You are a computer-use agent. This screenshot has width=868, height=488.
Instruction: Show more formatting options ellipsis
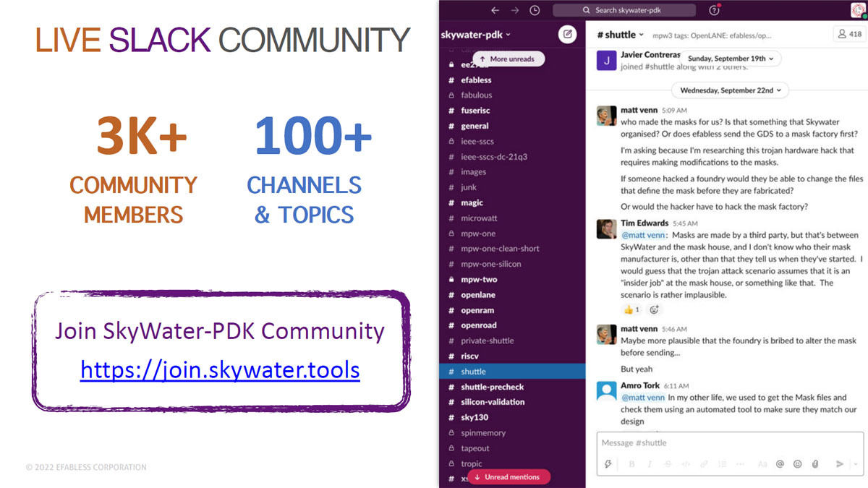[739, 463]
